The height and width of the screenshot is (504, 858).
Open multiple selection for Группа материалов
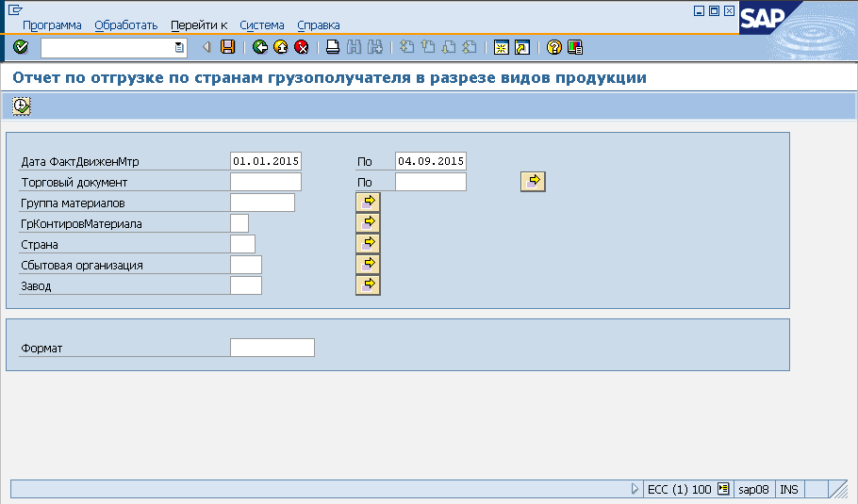click(x=368, y=203)
